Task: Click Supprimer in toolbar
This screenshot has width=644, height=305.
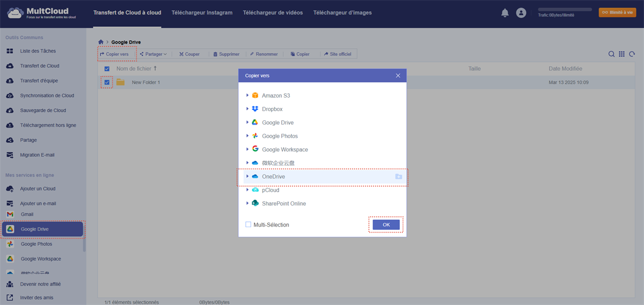Action: pos(226,54)
